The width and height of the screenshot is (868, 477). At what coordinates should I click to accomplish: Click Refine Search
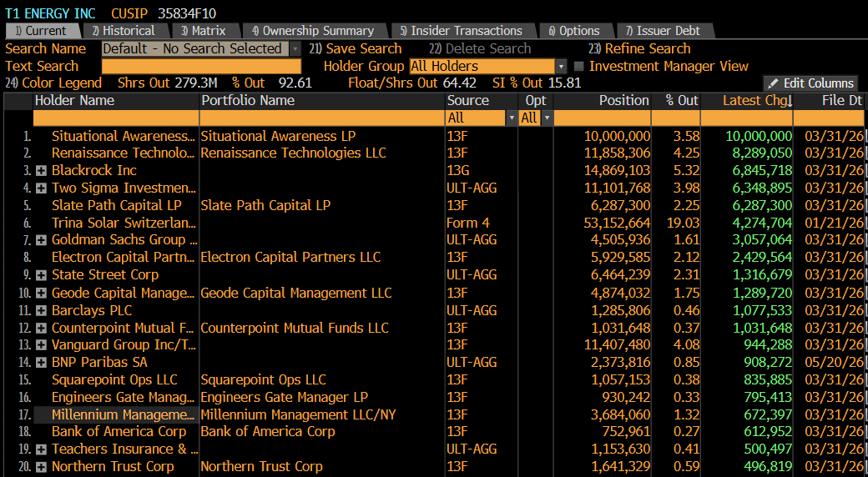pos(639,48)
